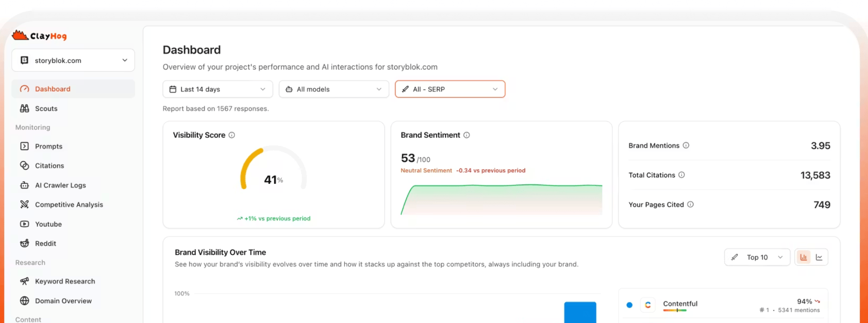Click the Contentful brand logo icon
This screenshot has width=868, height=323.
(x=648, y=305)
